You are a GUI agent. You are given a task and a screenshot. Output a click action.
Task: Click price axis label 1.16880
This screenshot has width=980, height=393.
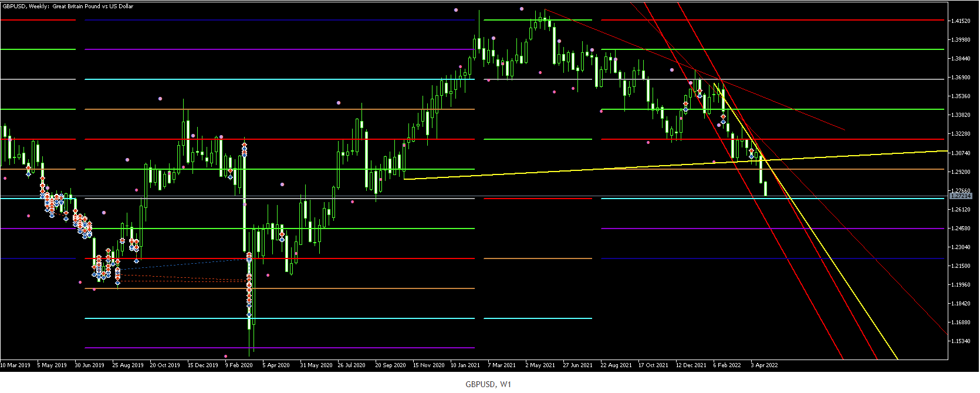pyautogui.click(x=960, y=323)
